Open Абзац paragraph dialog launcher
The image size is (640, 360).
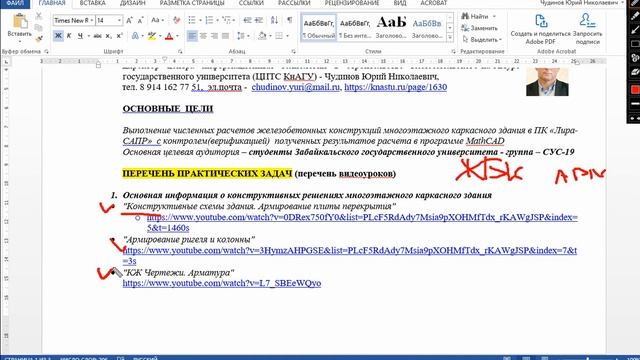point(293,51)
